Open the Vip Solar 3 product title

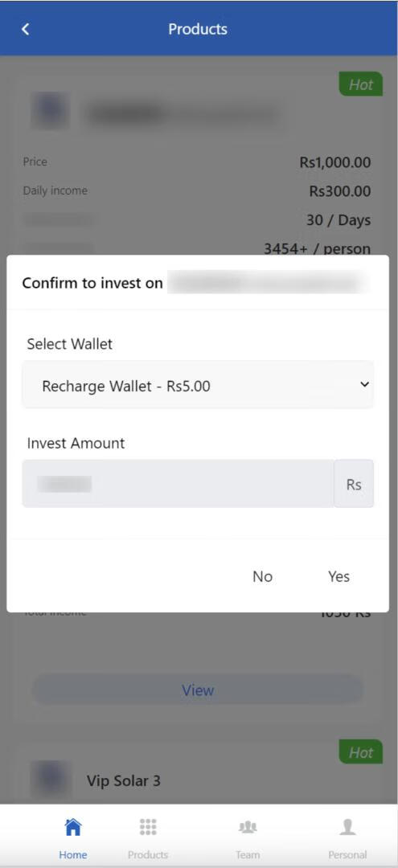point(124,780)
